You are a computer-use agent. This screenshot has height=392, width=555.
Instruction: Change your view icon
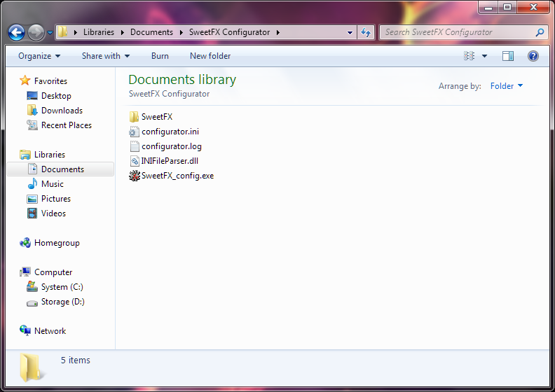tap(469, 56)
